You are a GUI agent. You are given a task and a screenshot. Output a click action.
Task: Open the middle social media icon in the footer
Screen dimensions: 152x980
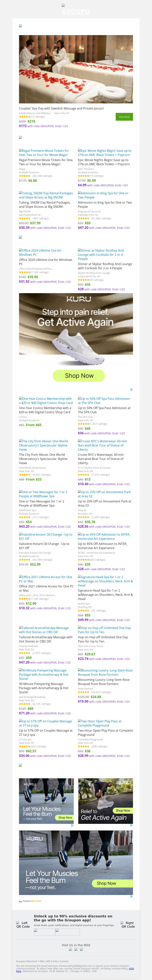(76, 949)
